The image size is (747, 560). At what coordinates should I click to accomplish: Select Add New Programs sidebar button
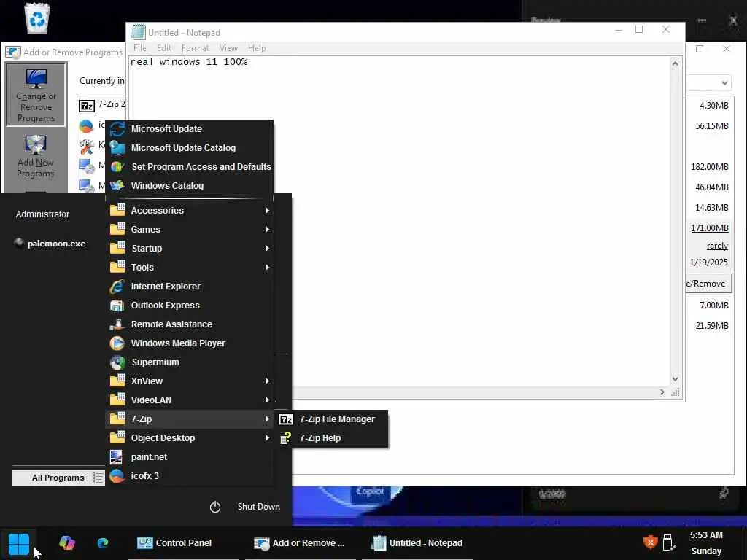36,157
